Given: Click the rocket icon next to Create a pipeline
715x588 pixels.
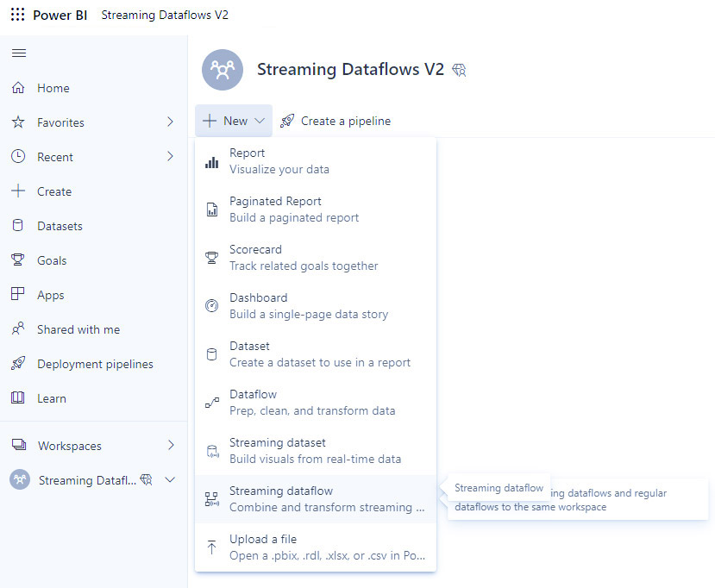Looking at the screenshot, I should click(x=287, y=121).
